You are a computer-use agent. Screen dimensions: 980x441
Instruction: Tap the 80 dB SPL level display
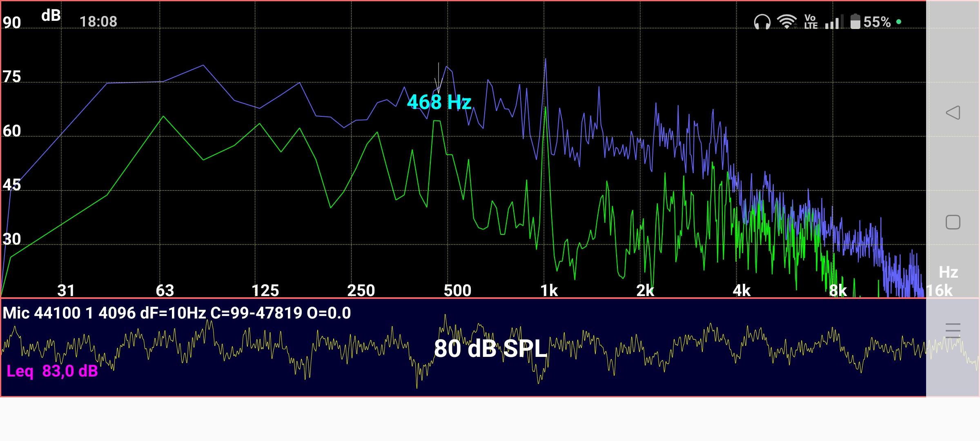pyautogui.click(x=490, y=349)
